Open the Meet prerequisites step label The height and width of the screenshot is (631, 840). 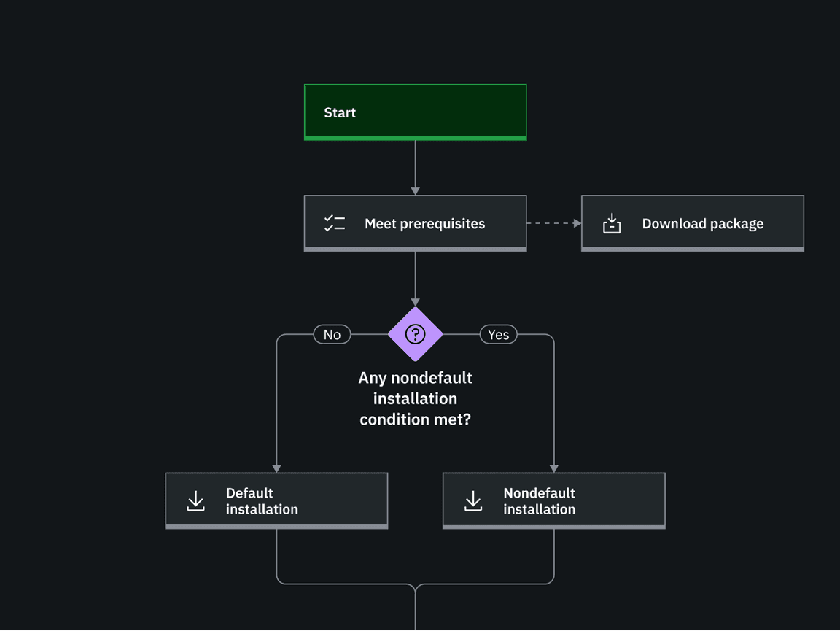(424, 224)
